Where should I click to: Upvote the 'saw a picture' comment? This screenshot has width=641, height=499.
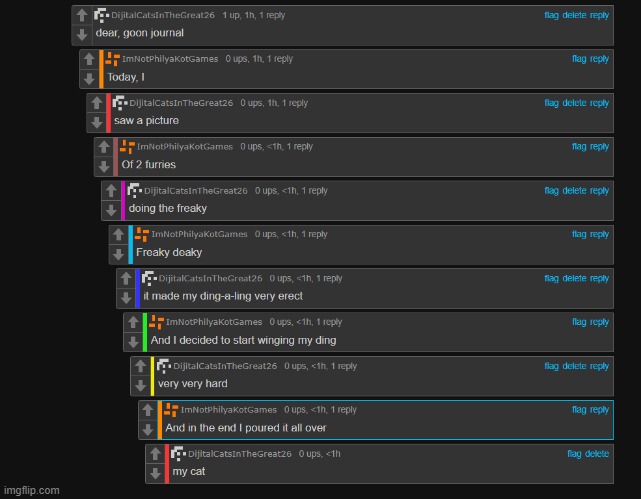(x=96, y=103)
